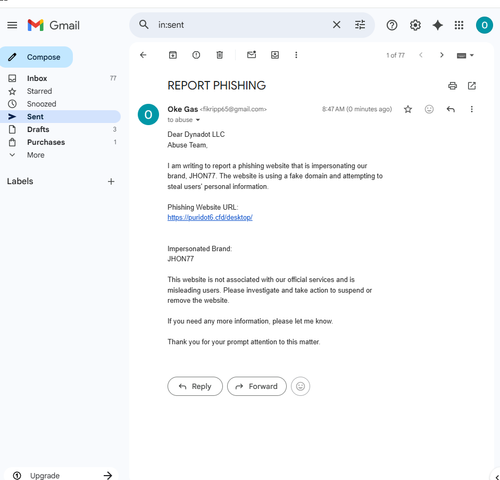Viewport: 500px width, 480px height.
Task: Print the REPORT PHISHING email
Action: [x=452, y=86]
